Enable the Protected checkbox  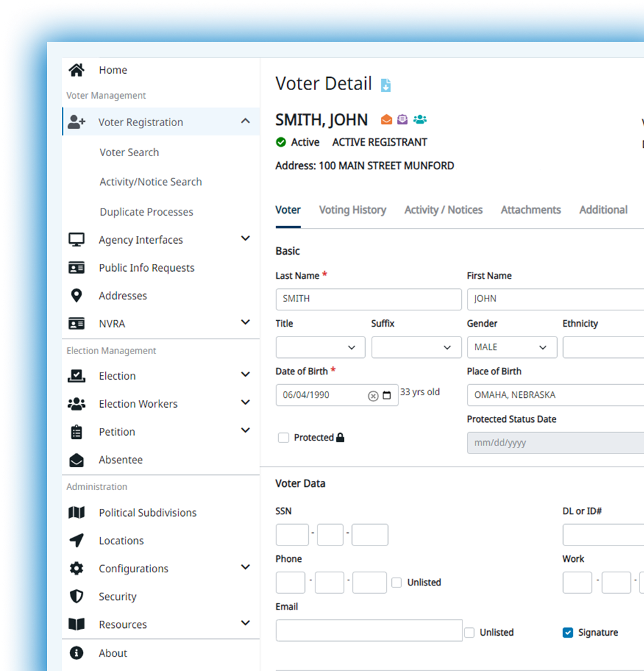(283, 438)
